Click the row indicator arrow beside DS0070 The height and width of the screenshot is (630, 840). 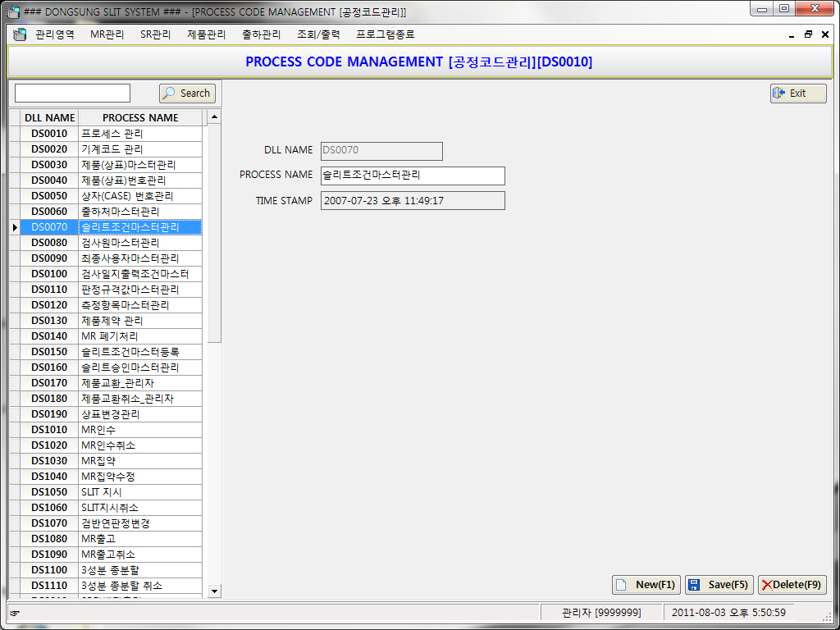point(15,227)
